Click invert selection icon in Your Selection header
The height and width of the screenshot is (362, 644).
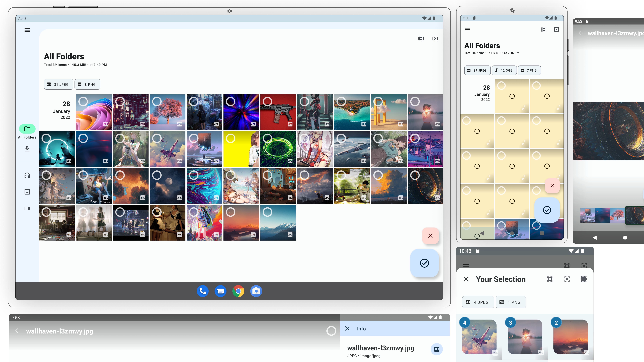point(584,279)
